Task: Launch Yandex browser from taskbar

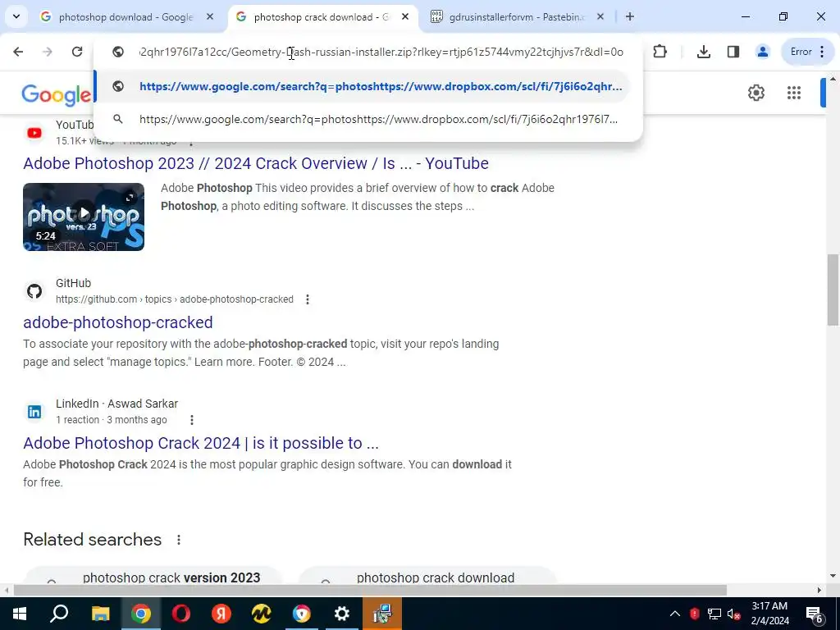Action: (x=221, y=614)
